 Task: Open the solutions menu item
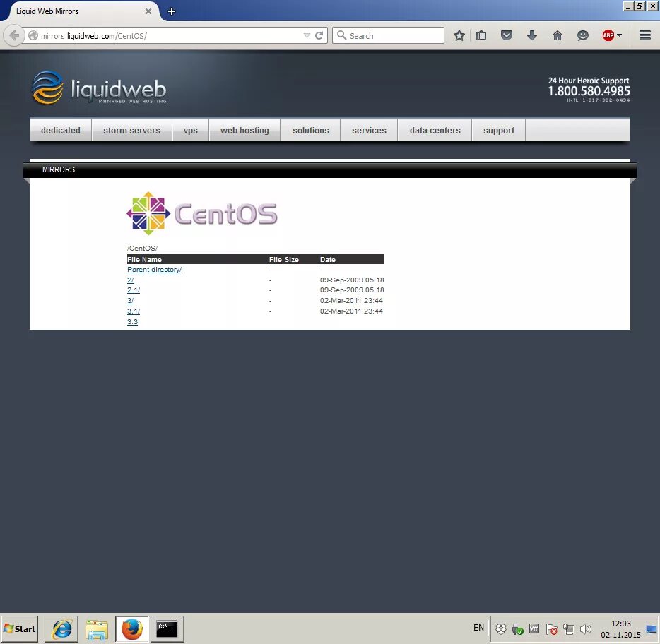[311, 131]
